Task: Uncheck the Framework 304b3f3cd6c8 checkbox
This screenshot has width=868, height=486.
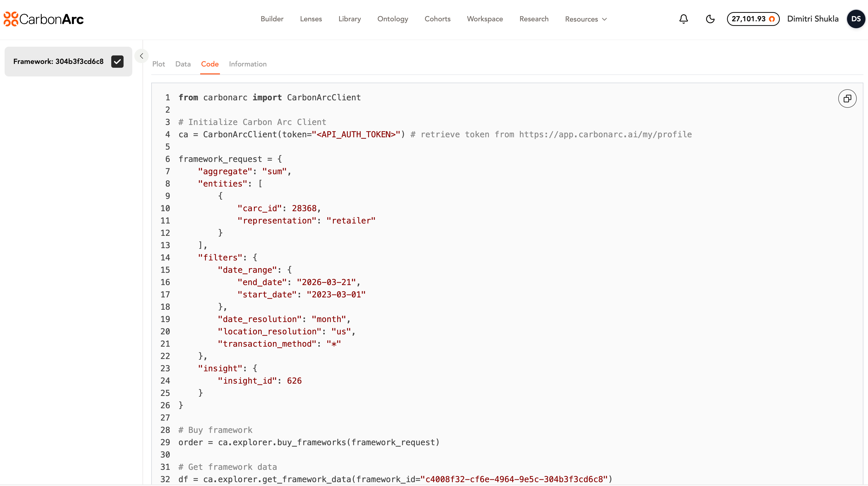Action: point(117,61)
